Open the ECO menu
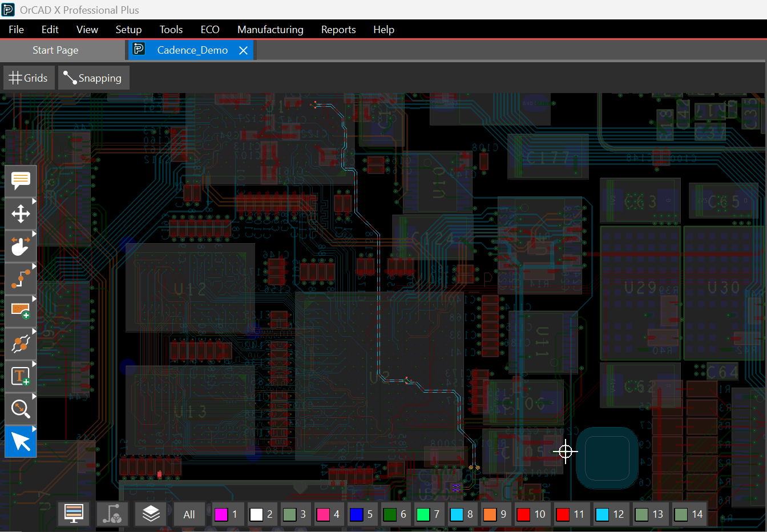767x532 pixels. (210, 30)
